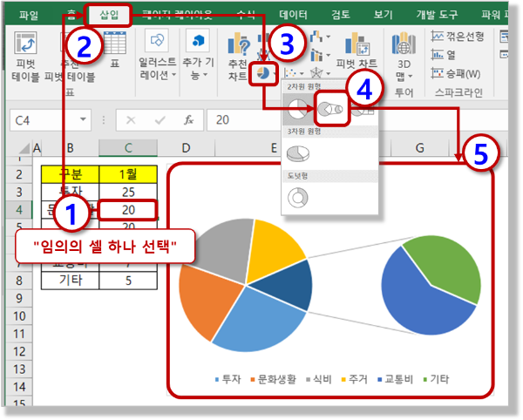Click the cell containing 25
This screenshot has width=523, height=420.
click(128, 192)
